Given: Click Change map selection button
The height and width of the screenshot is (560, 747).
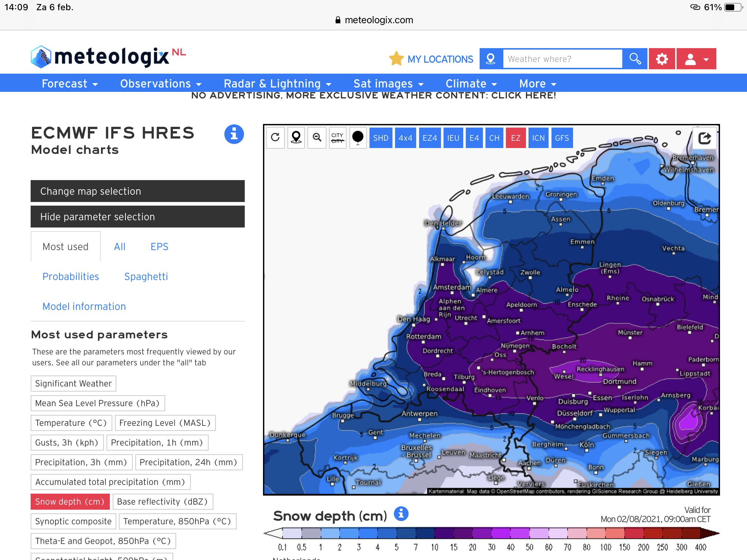Looking at the screenshot, I should (138, 191).
